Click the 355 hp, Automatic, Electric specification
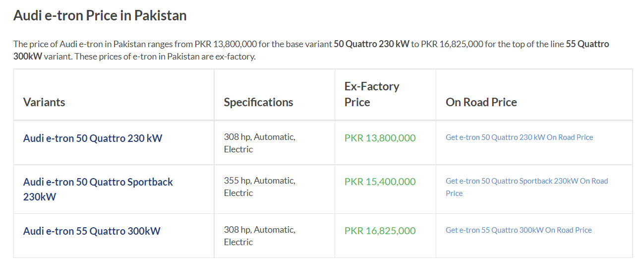 [259, 187]
